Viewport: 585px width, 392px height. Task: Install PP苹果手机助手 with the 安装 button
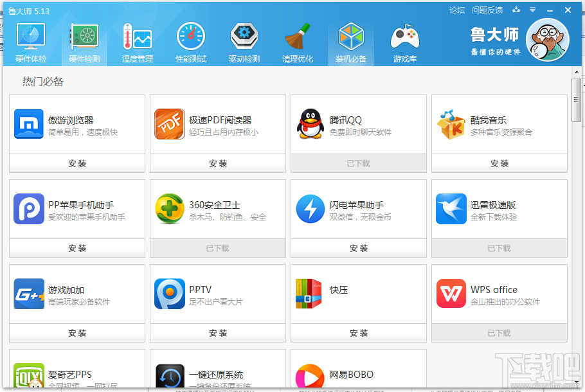click(77, 248)
